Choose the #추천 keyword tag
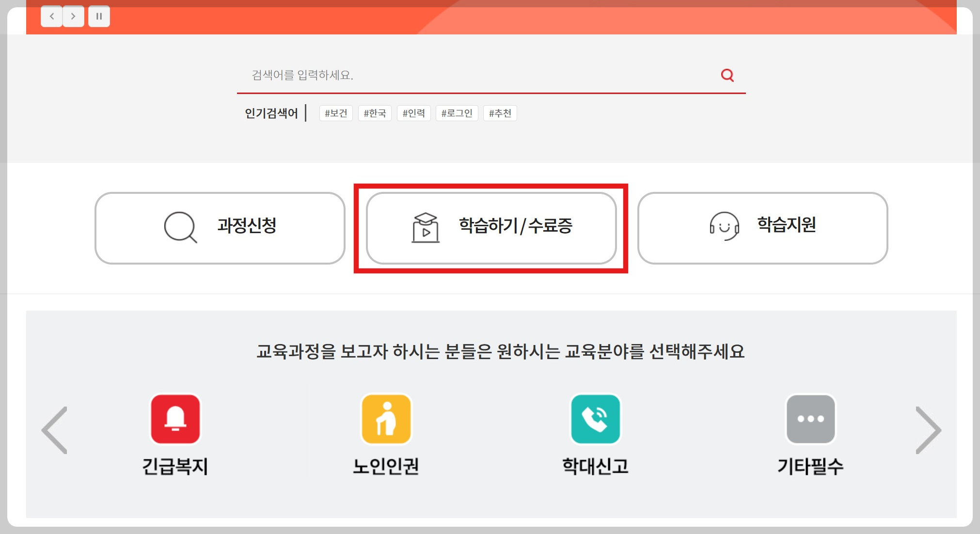Screen dimensions: 980x534 point(500,113)
